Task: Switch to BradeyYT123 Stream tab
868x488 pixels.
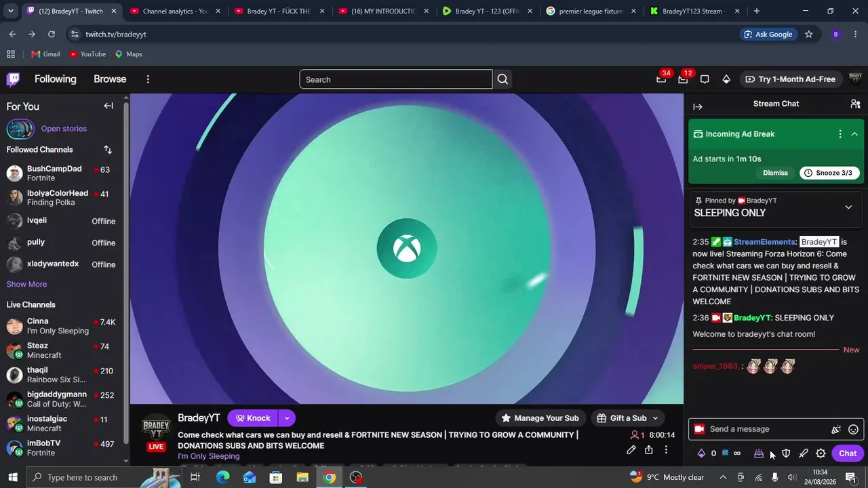Action: pyautogui.click(x=693, y=11)
